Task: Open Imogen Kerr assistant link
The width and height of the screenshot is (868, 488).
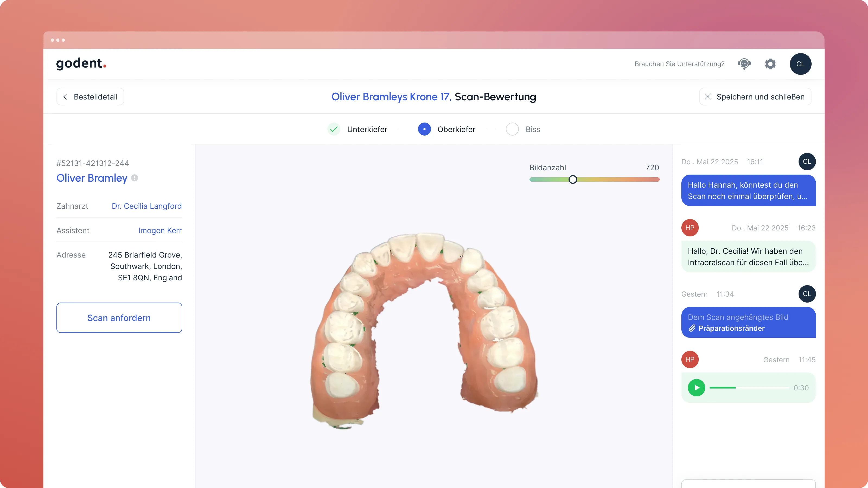Action: point(160,230)
